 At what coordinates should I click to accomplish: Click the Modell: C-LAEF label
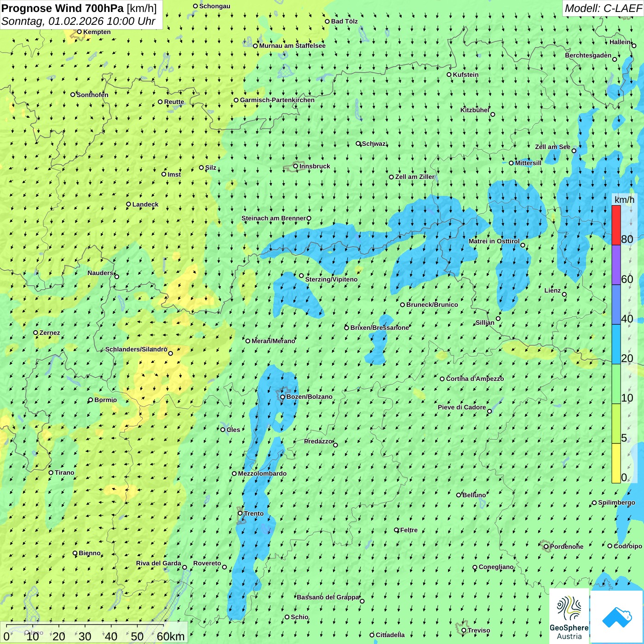603,8
